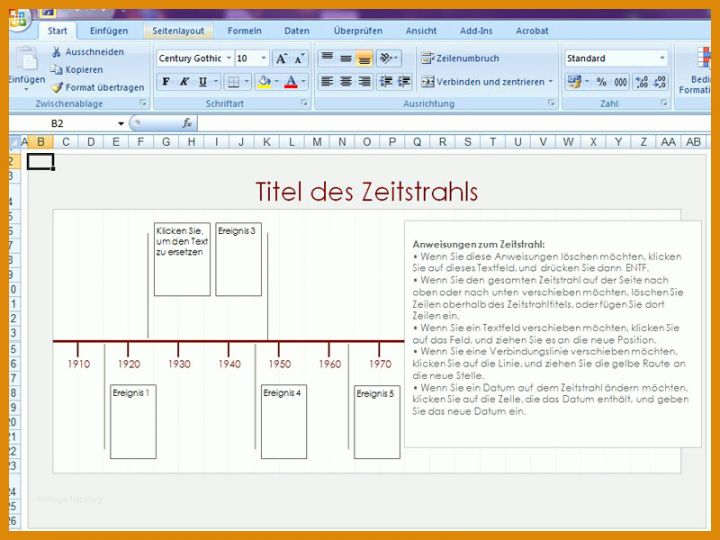Open the underline style dropdown arrow

215,82
